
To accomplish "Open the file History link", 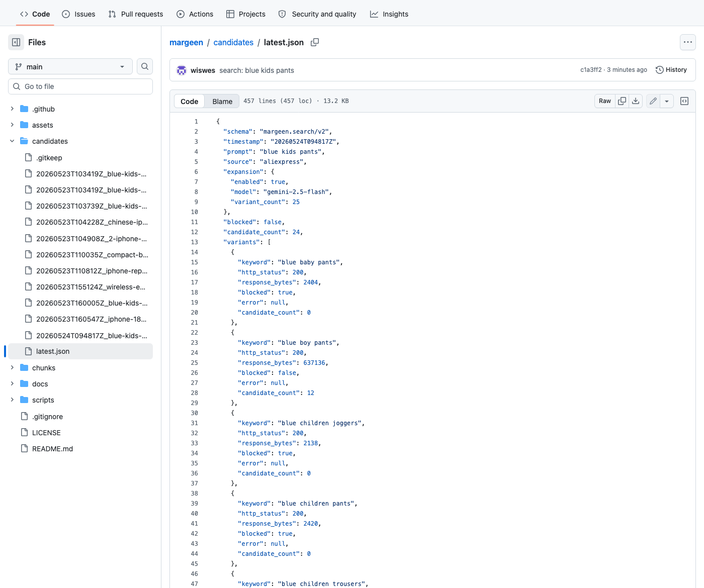I will click(671, 70).
